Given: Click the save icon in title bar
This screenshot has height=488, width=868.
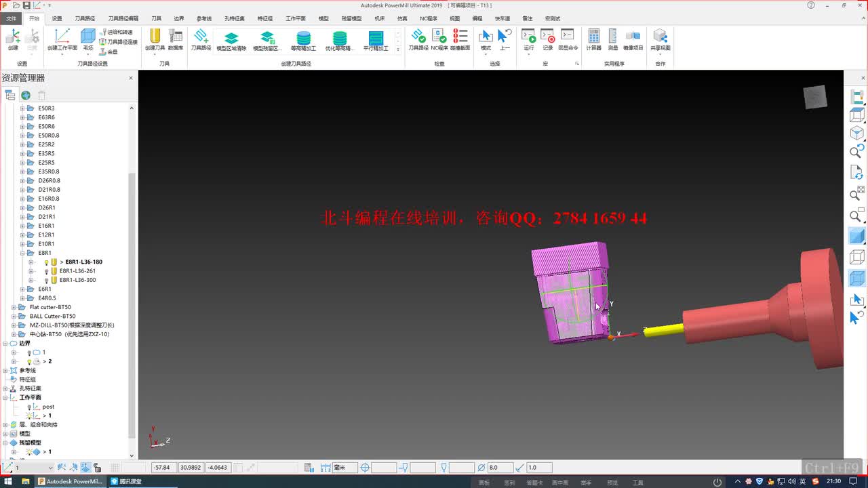Looking at the screenshot, I should coord(26,5).
